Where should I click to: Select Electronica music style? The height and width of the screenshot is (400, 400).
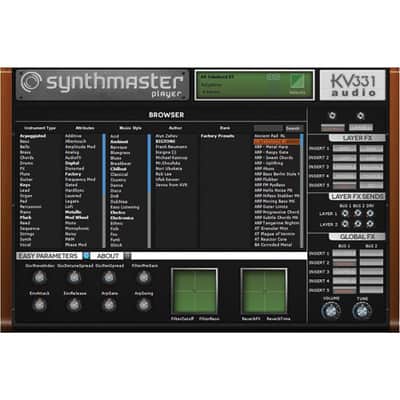[122, 218]
